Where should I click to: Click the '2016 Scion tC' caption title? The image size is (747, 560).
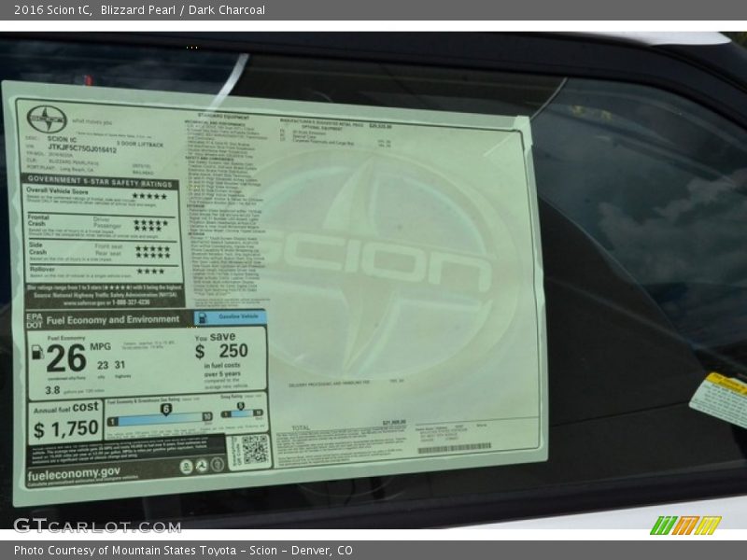(x=53, y=10)
